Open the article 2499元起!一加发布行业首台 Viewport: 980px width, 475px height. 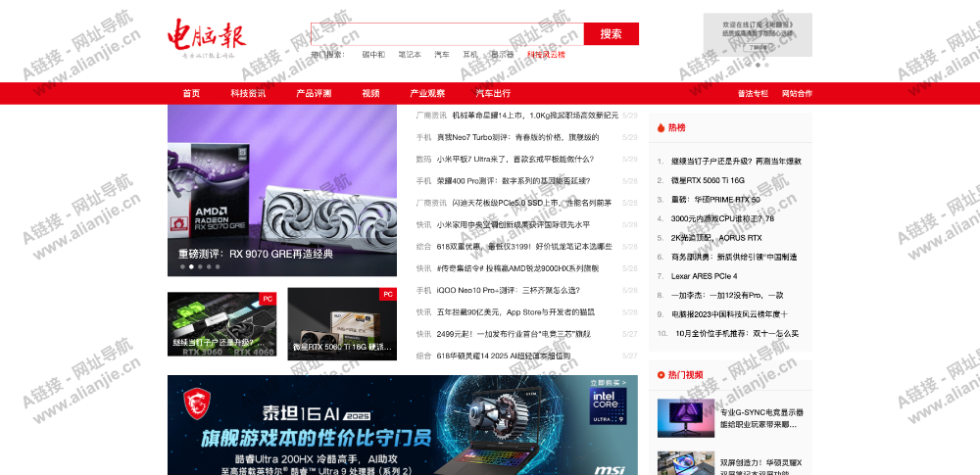click(x=514, y=334)
